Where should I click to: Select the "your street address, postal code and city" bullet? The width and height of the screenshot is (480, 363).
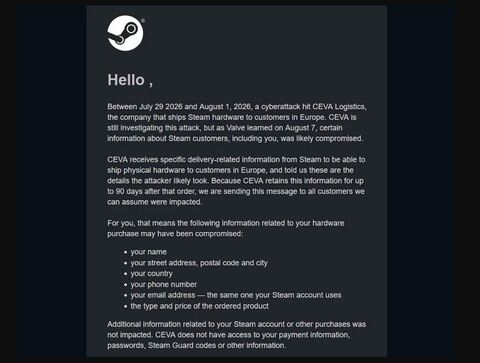click(199, 263)
